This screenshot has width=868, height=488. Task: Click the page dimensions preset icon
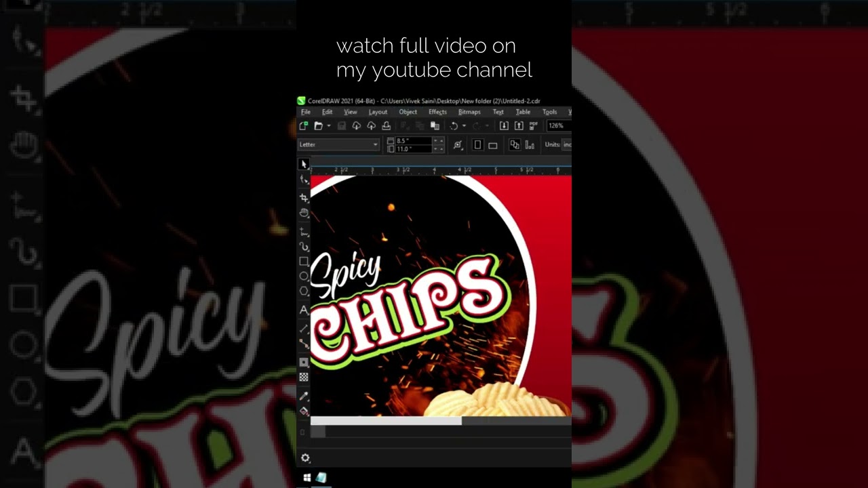(x=458, y=145)
